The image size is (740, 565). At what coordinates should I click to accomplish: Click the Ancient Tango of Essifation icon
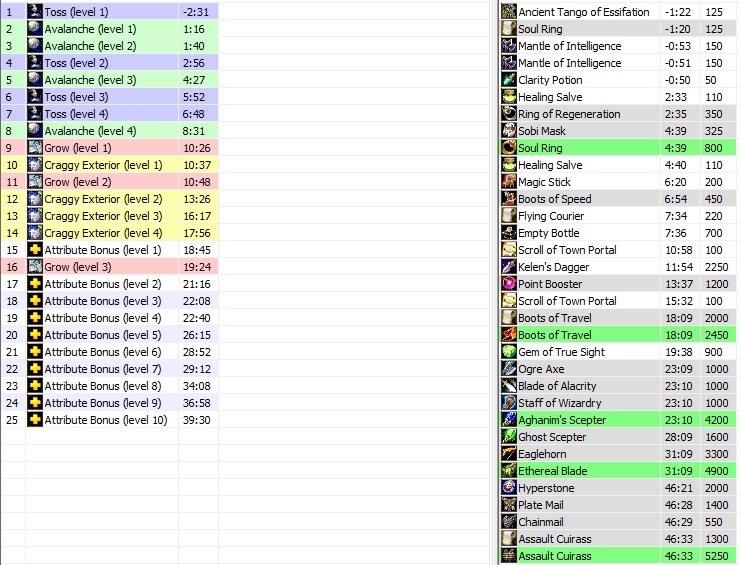pos(509,11)
